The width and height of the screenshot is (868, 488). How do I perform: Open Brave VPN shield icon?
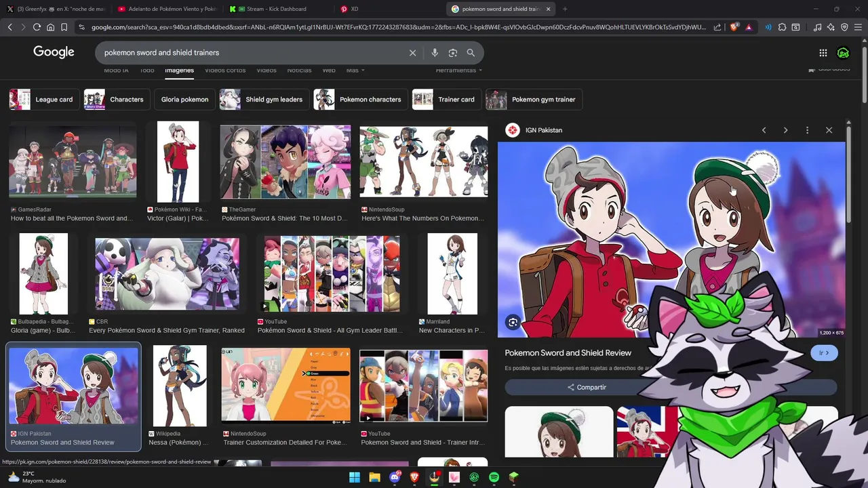(x=844, y=27)
